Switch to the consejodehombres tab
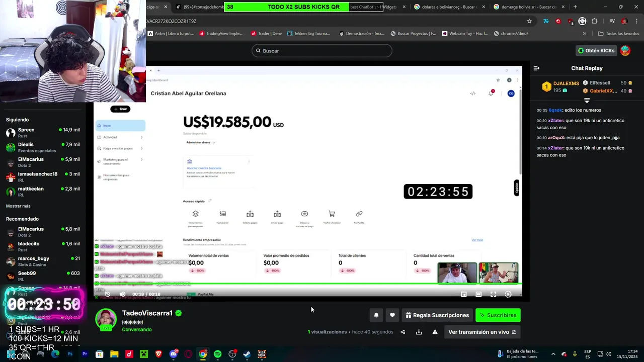The width and height of the screenshot is (644, 362). (x=198, y=7)
